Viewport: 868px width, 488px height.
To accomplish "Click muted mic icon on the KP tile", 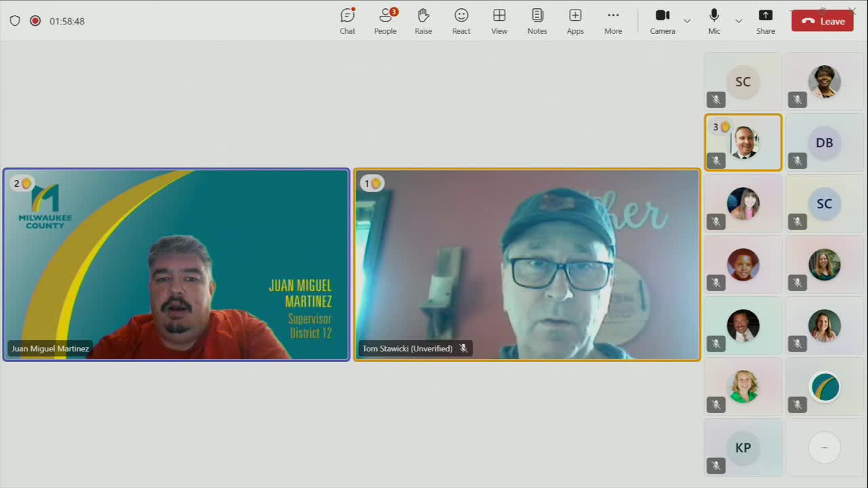I will click(x=716, y=466).
